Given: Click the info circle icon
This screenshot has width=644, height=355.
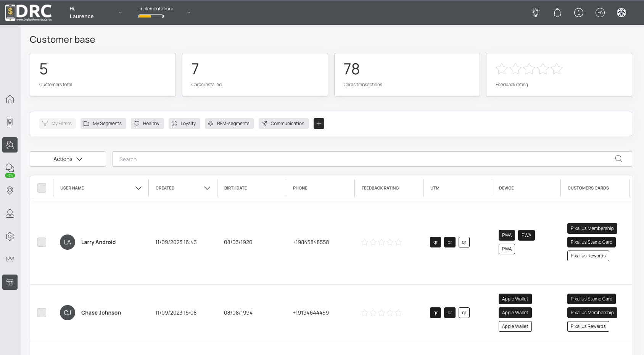Looking at the screenshot, I should [579, 13].
